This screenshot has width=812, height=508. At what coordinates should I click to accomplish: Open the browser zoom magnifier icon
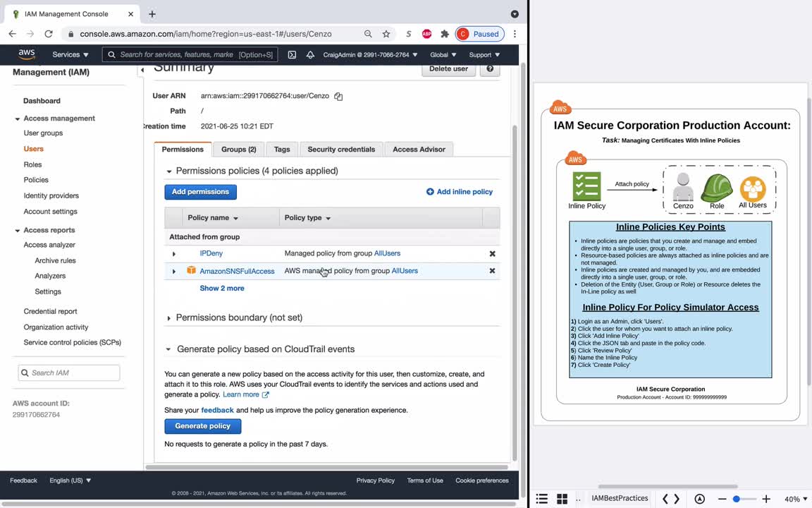pyautogui.click(x=368, y=34)
